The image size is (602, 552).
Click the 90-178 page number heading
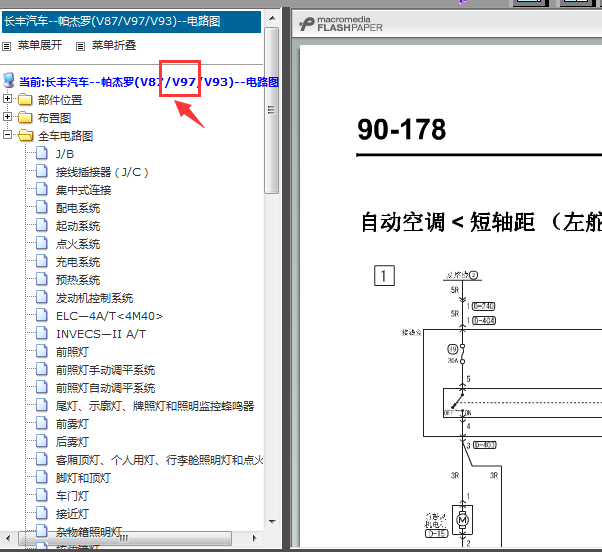(x=402, y=129)
